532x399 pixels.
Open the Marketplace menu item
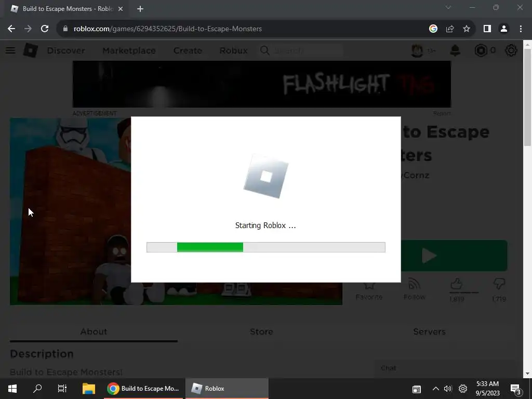point(129,50)
